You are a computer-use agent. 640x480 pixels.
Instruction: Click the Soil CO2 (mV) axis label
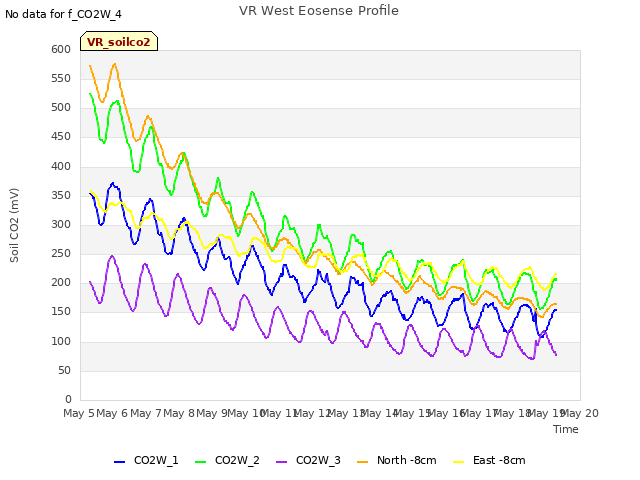[x=14, y=225]
